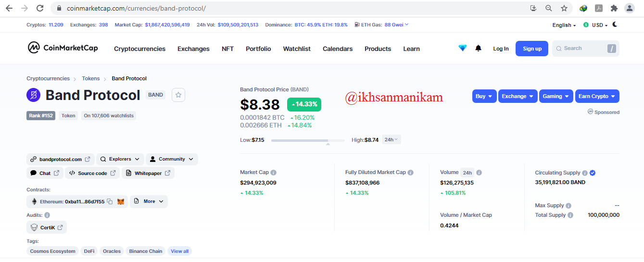Reload the page with the refresh icon
Viewport: 644px width, 262px height.
[40, 8]
